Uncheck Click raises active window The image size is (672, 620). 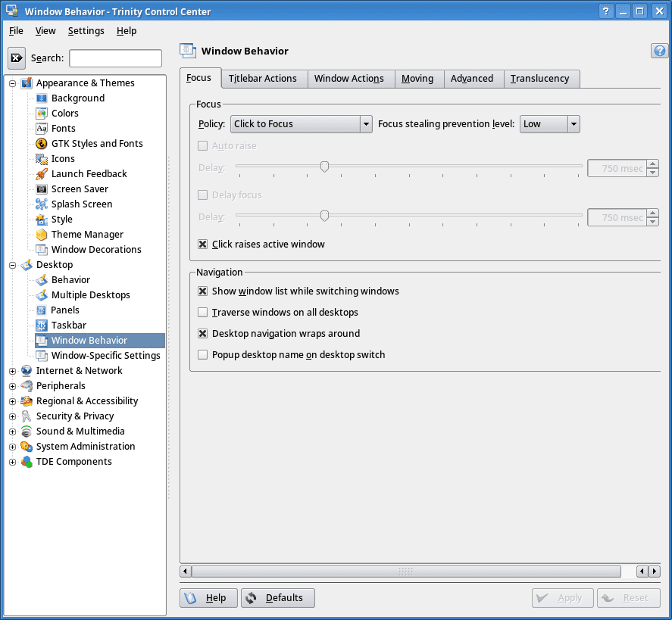click(203, 245)
